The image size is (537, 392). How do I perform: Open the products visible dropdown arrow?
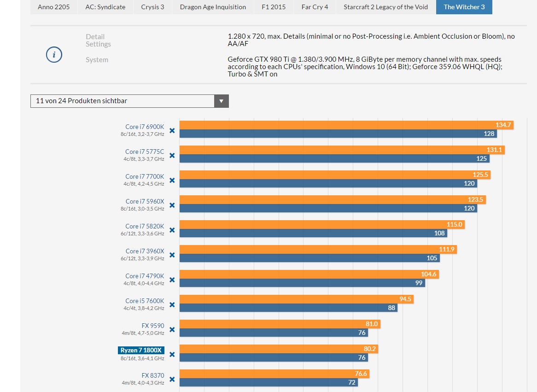pyautogui.click(x=221, y=101)
